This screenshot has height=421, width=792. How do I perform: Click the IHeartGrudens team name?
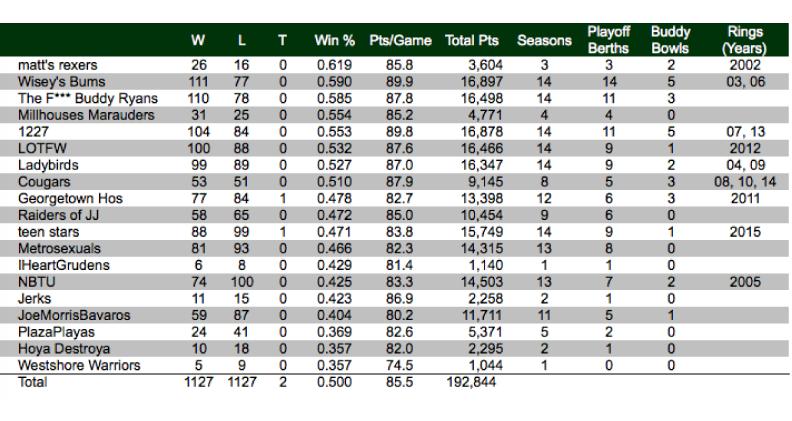64,265
